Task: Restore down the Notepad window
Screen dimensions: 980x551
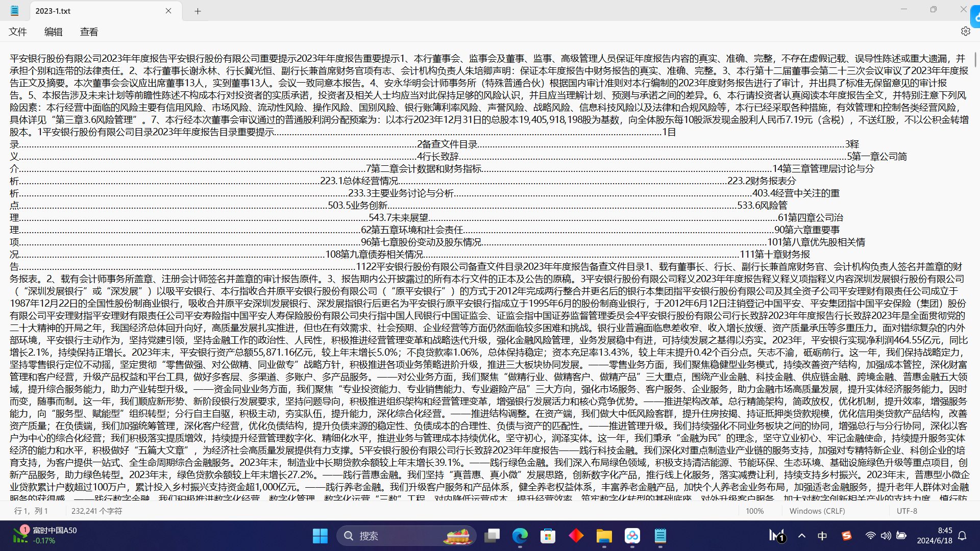Action: pos(934,9)
